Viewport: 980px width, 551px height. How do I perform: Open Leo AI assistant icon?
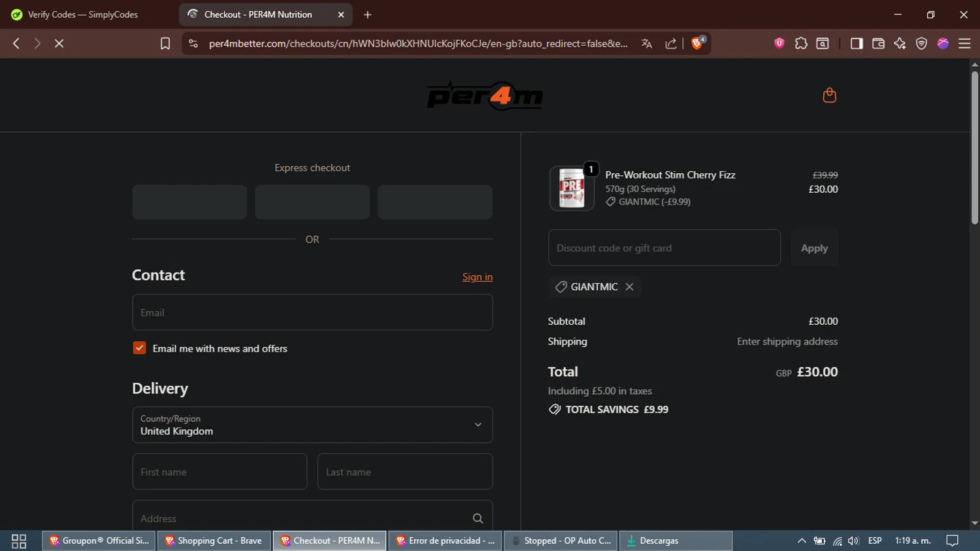900,43
